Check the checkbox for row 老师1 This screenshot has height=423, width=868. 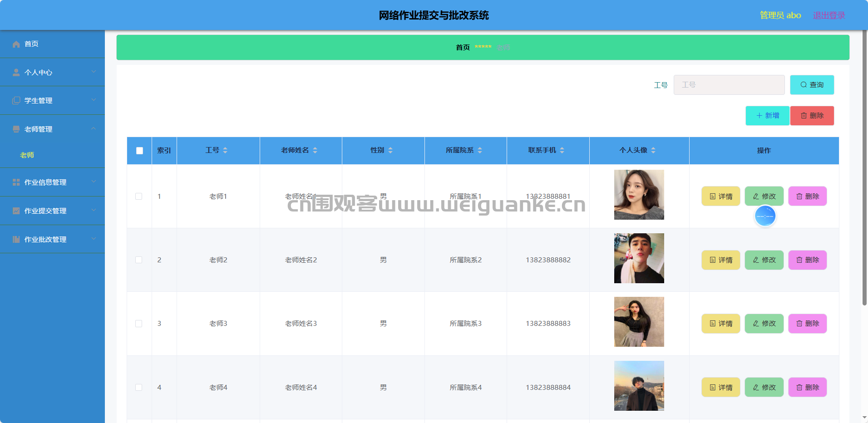click(139, 197)
